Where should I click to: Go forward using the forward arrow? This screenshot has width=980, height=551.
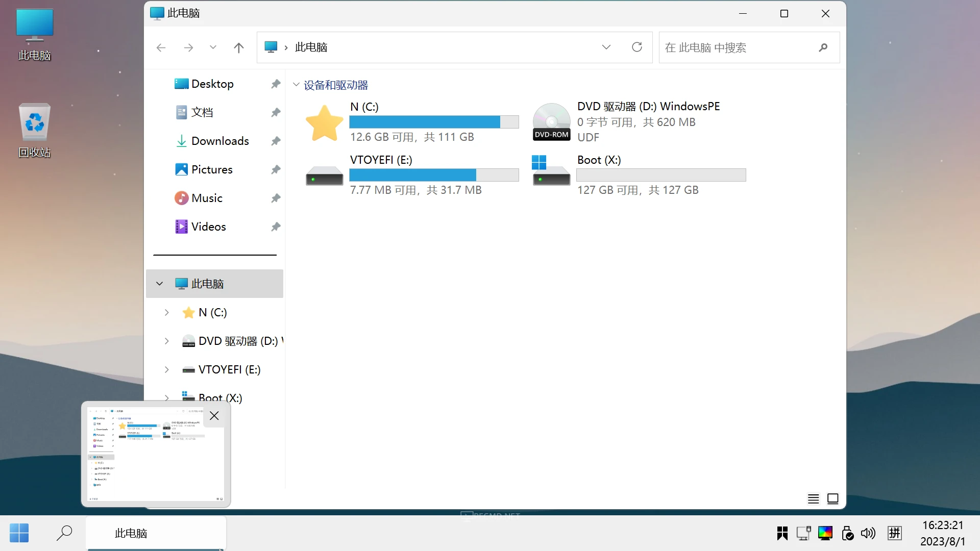pos(188,47)
